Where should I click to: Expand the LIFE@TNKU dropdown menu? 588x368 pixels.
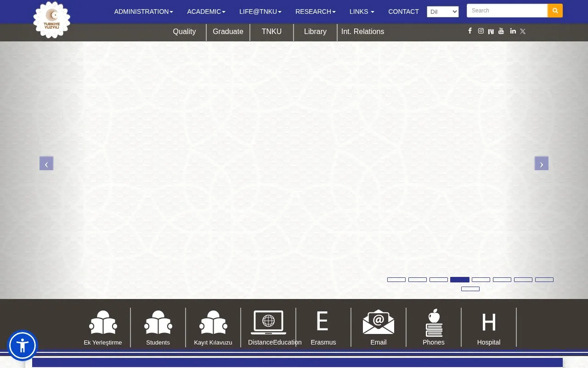click(260, 11)
